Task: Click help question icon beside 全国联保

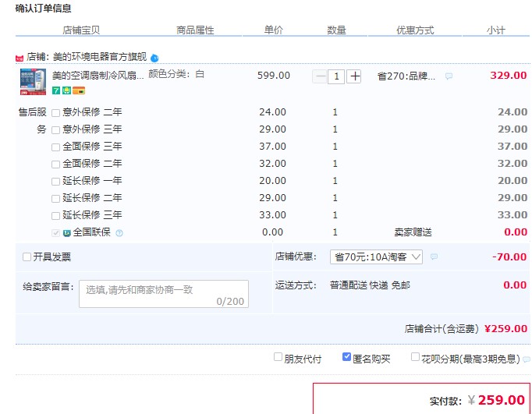Action: coord(119,233)
